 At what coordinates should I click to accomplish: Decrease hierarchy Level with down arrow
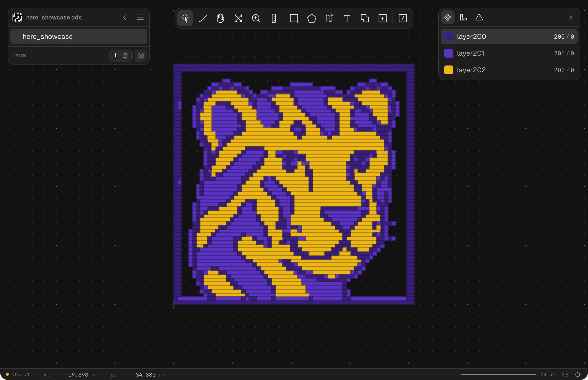coord(125,58)
